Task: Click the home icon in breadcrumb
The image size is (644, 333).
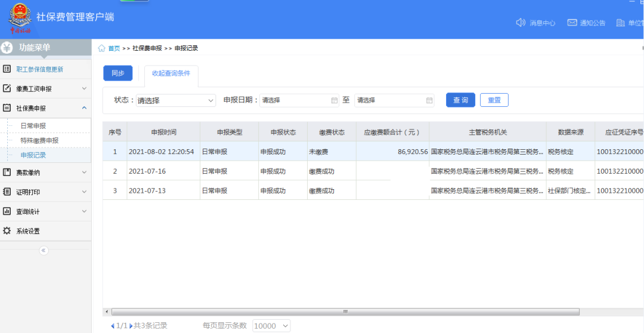Action: [101, 48]
